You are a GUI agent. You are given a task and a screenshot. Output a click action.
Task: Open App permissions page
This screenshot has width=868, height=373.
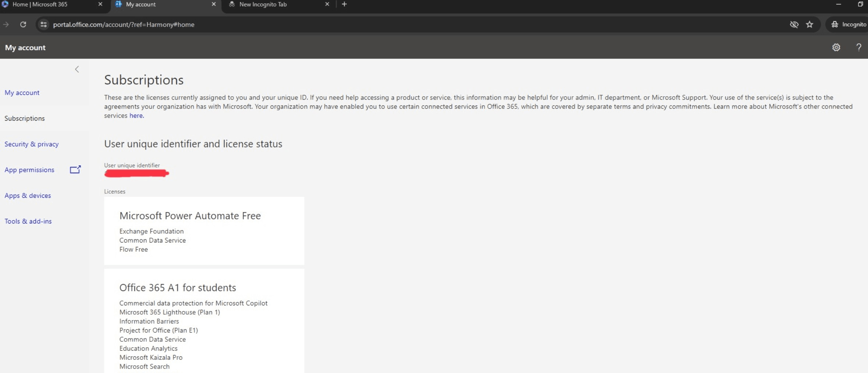(x=29, y=170)
